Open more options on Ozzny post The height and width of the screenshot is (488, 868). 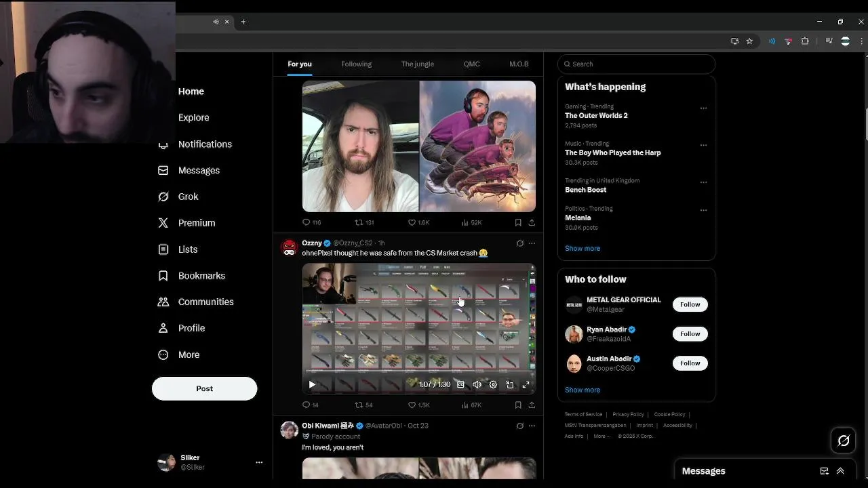tap(532, 243)
